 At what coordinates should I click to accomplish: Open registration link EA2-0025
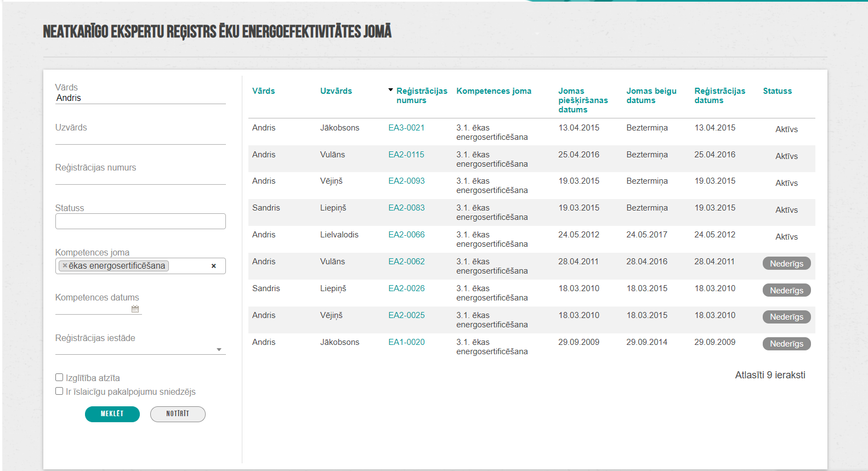click(x=406, y=315)
